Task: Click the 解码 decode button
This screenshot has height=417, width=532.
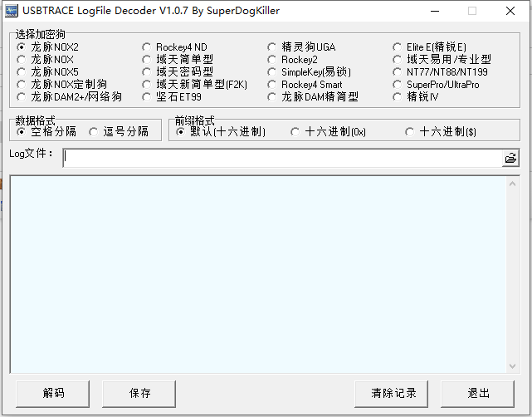Action: 53,394
